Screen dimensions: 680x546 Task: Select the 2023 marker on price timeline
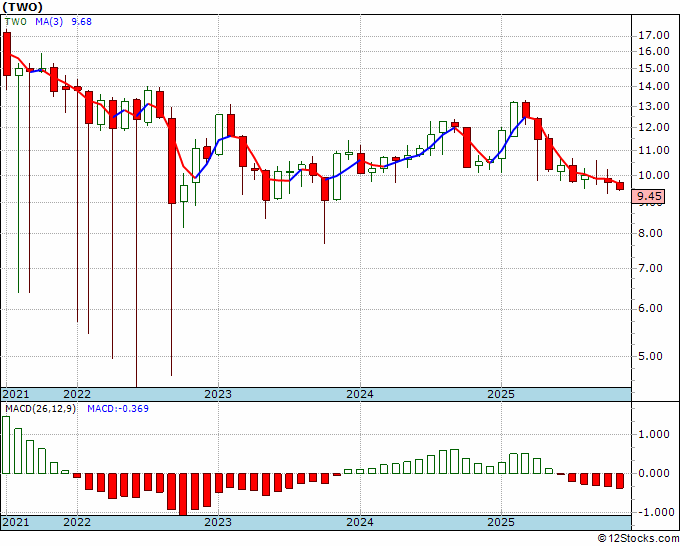click(218, 394)
